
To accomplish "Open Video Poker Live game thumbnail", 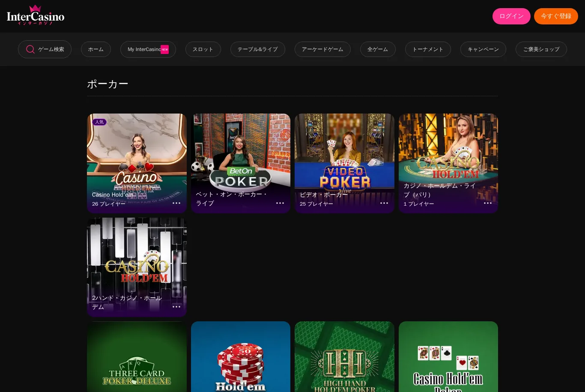I will (x=344, y=163).
